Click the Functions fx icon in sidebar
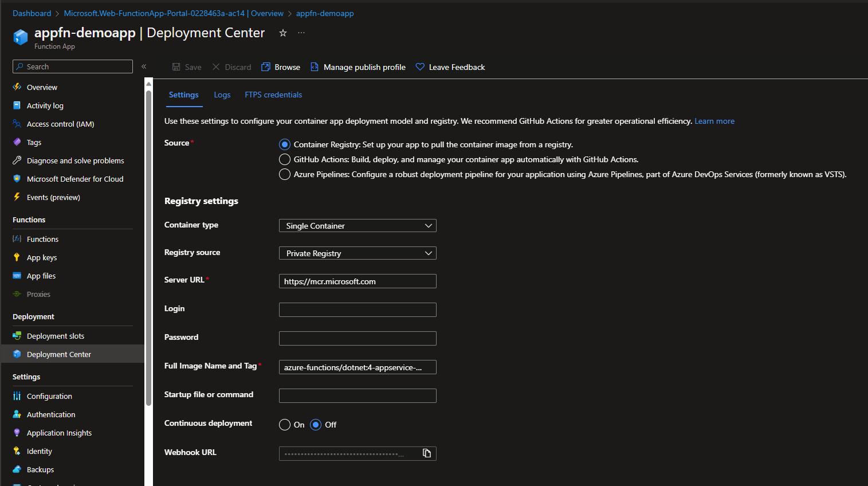Image resolution: width=868 pixels, height=486 pixels. point(17,239)
